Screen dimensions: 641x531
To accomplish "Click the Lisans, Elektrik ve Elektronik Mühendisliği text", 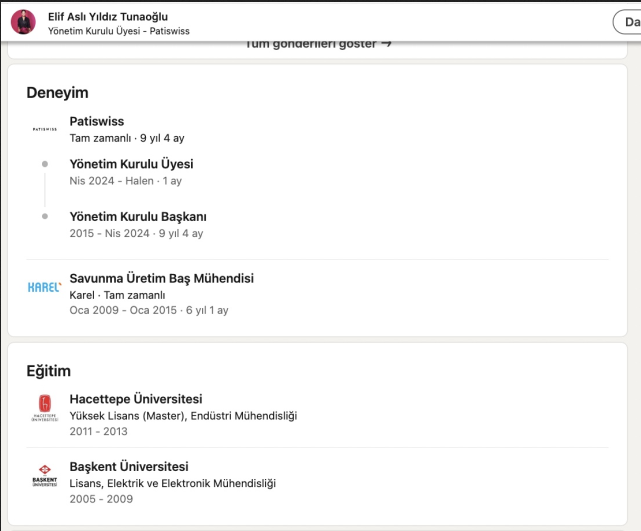I will coord(172,483).
